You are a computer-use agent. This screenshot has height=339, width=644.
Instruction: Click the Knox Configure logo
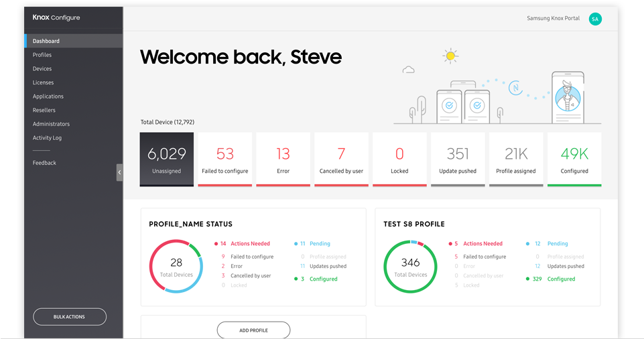[x=56, y=18]
